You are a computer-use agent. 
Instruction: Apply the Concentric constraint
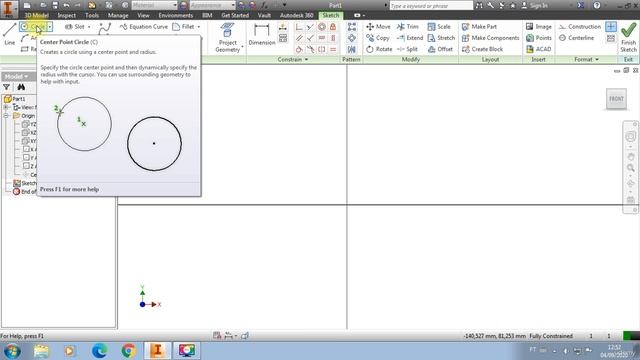(x=322, y=27)
